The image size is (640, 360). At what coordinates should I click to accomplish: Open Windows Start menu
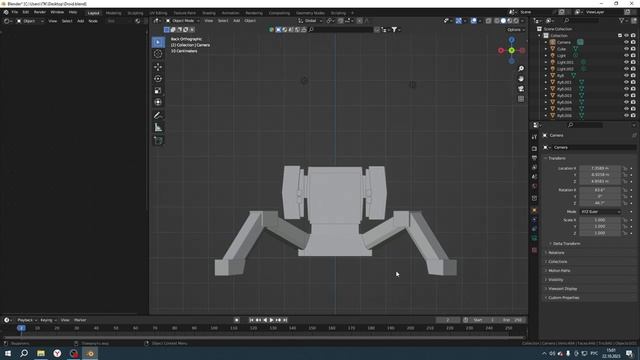[7, 353]
